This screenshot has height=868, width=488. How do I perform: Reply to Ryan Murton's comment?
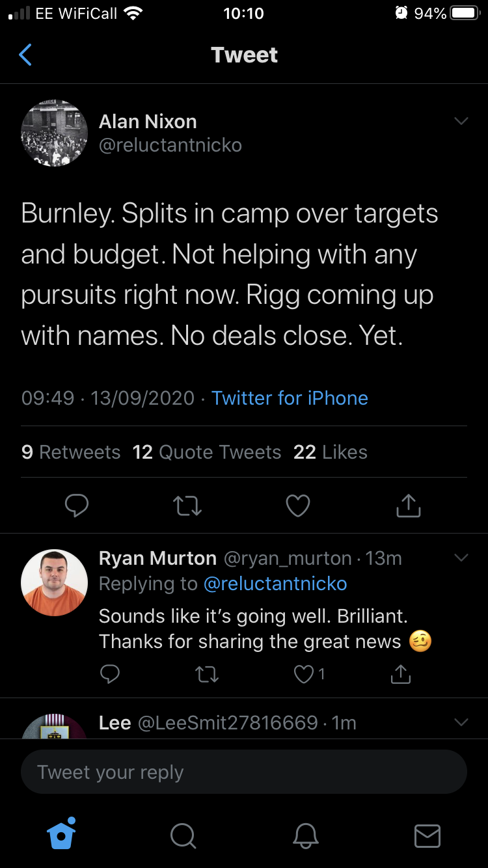click(x=110, y=675)
